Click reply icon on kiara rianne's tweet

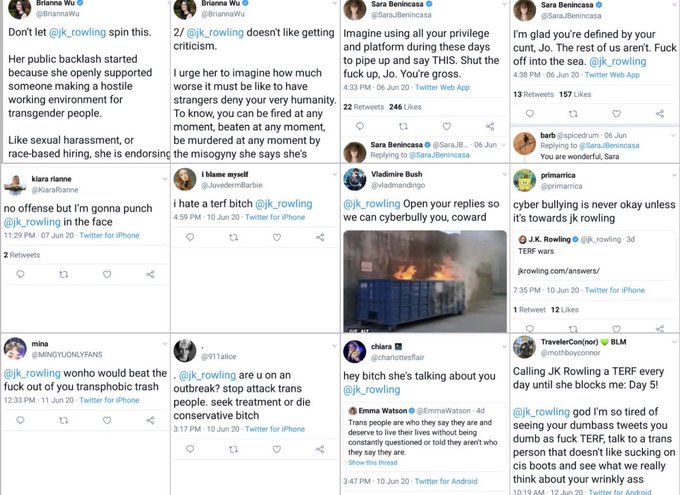18,273
